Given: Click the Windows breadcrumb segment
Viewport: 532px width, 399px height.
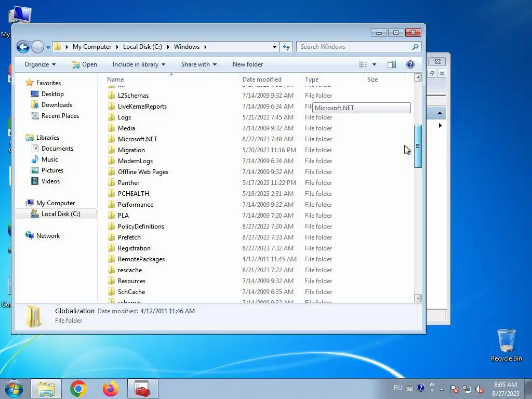Looking at the screenshot, I should pos(187,47).
